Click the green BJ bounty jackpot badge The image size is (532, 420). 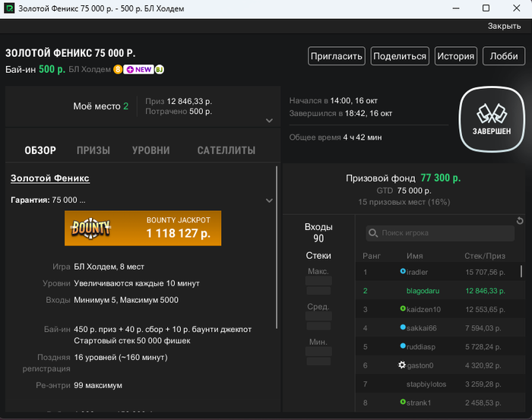(160, 69)
